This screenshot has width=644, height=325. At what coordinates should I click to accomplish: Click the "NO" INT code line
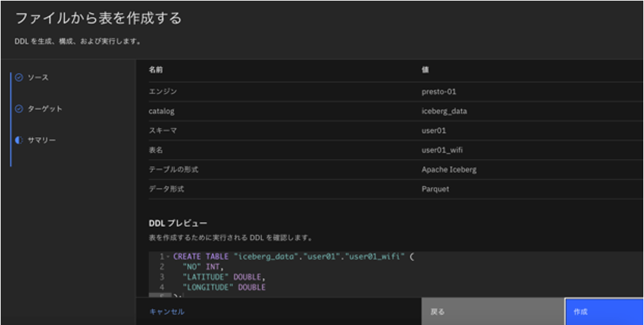pos(203,267)
